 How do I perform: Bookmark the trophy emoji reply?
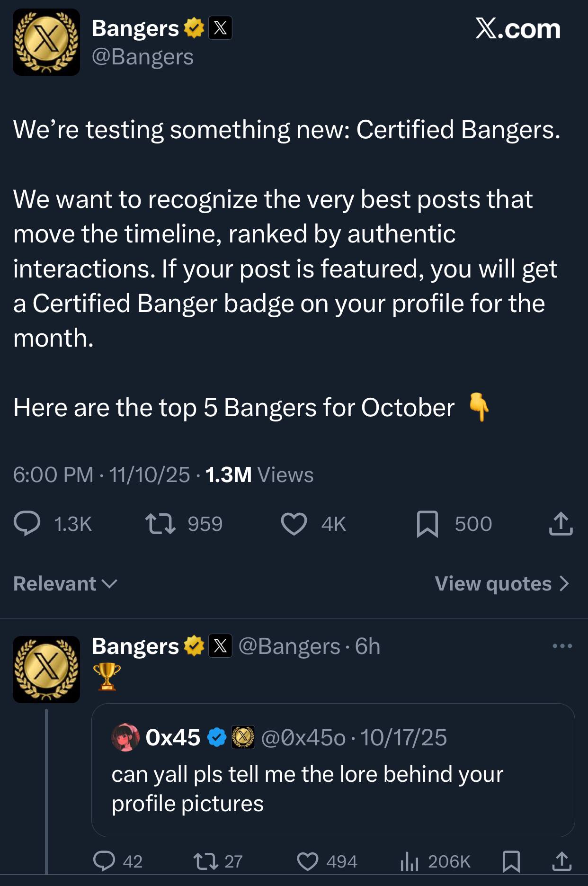pos(512,862)
